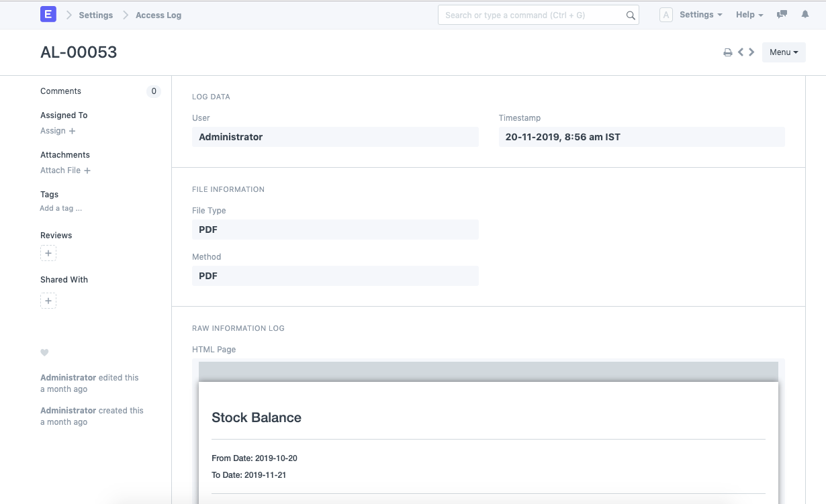Open the notifications bell icon

tap(805, 14)
